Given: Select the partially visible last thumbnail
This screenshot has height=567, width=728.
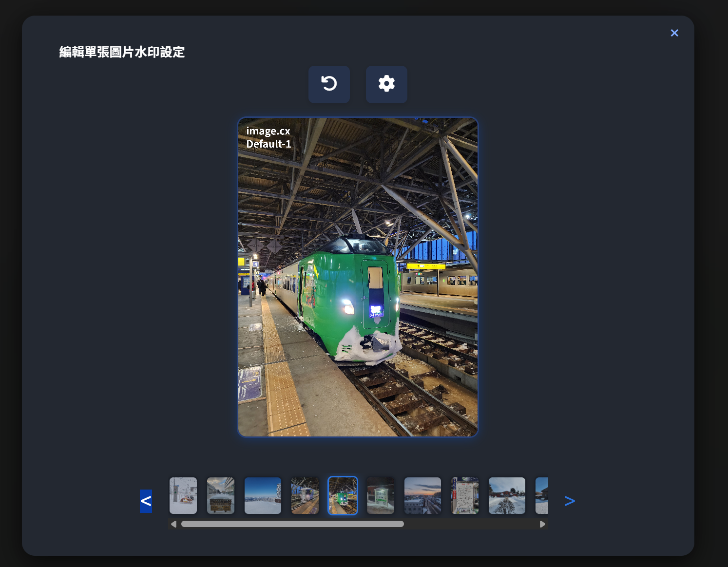Looking at the screenshot, I should [542, 495].
